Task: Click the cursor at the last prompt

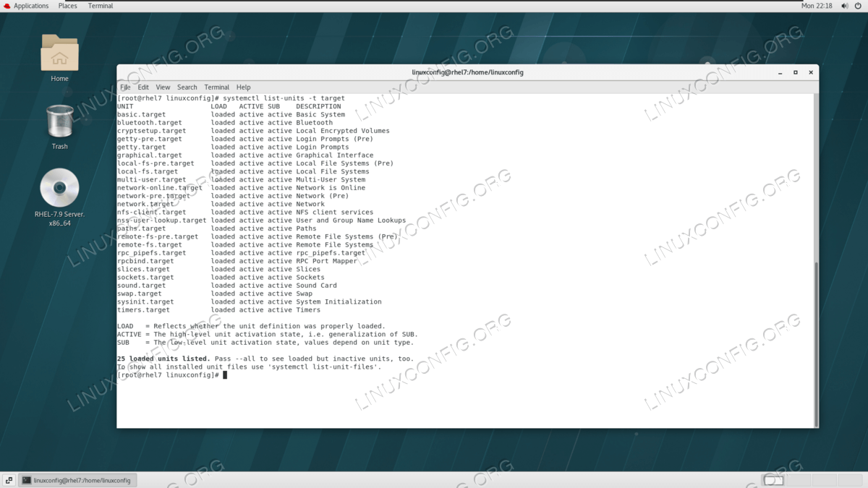Action: point(225,375)
